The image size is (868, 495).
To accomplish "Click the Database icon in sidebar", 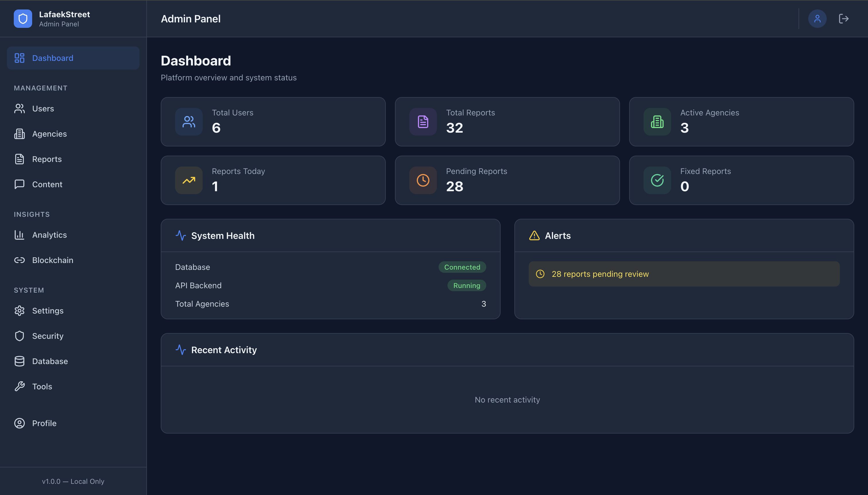I will tap(19, 361).
